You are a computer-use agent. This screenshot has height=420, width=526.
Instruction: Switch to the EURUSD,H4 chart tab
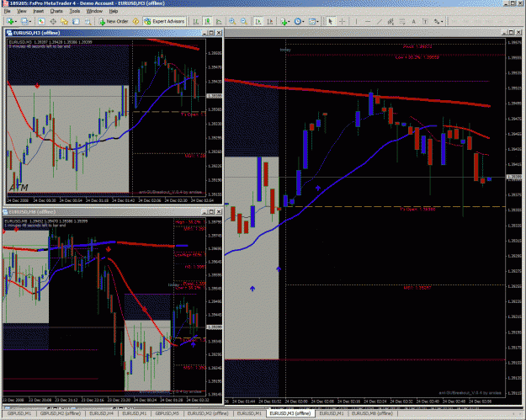click(x=101, y=413)
